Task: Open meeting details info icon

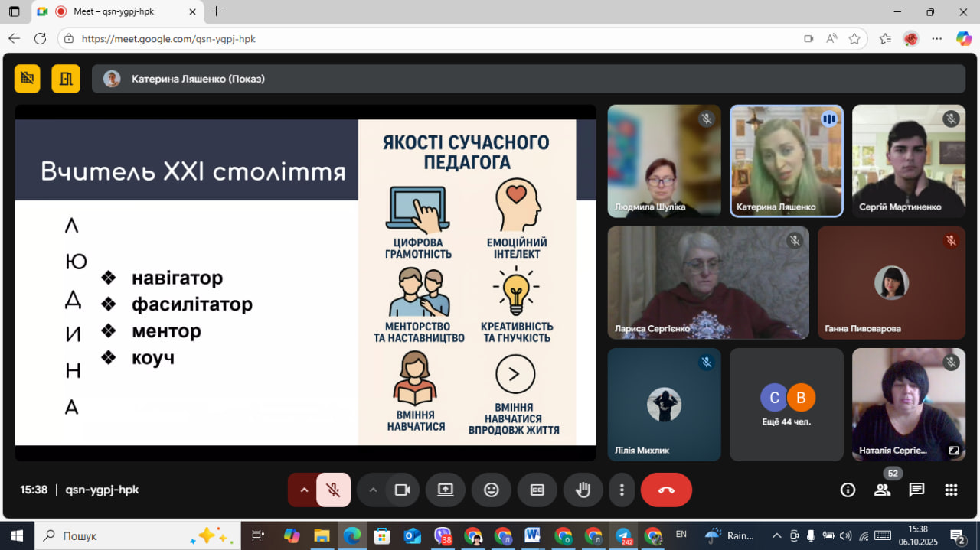Action: (x=848, y=490)
